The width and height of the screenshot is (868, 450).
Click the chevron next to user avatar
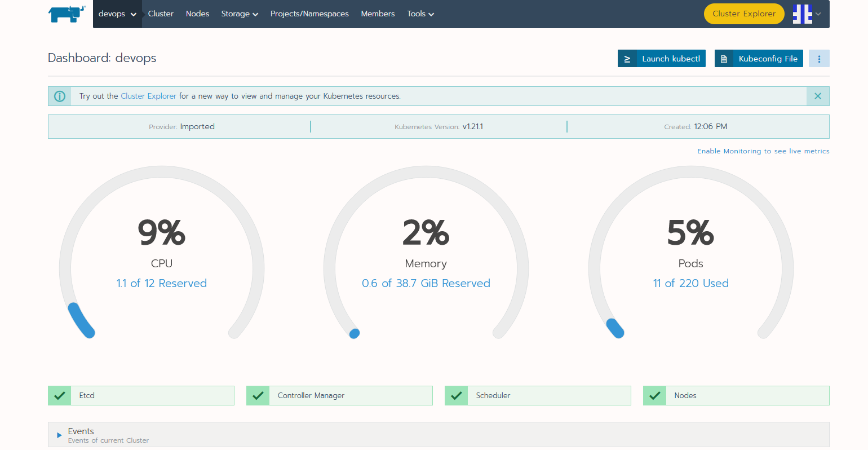click(x=818, y=14)
